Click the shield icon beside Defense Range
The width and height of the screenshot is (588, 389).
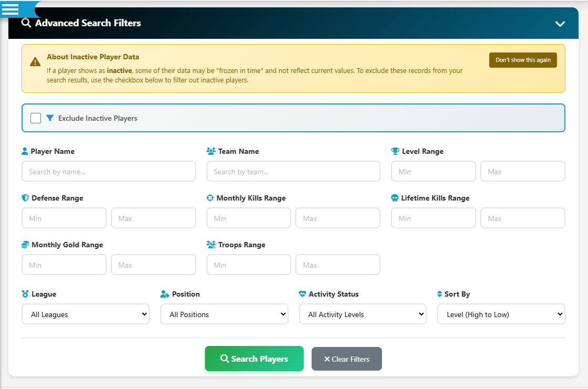[x=24, y=198]
